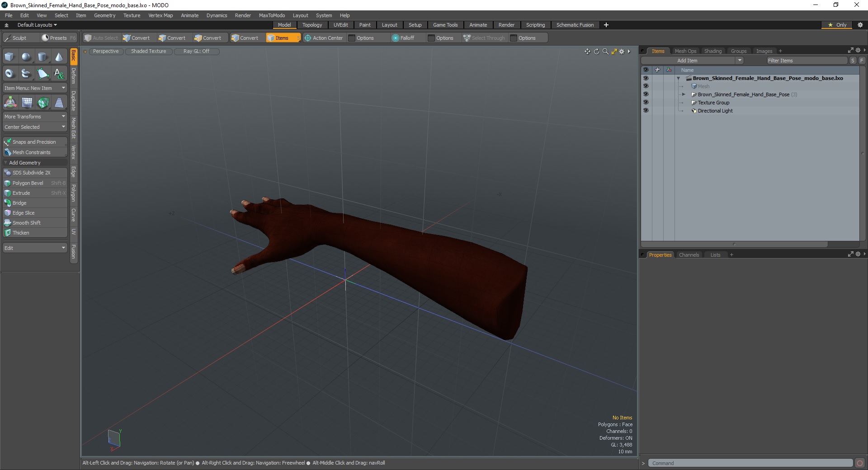The image size is (868, 470).
Task: Click Mesh Constraints button
Action: tap(35, 152)
